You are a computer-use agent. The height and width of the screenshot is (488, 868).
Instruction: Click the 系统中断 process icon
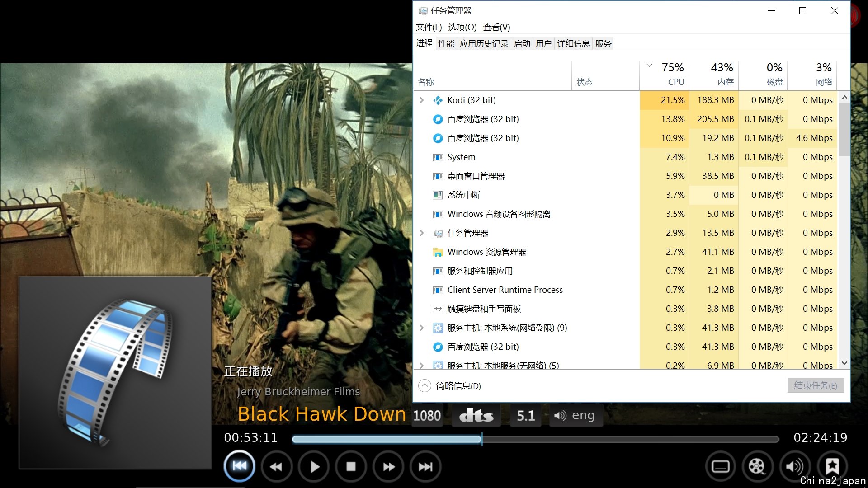click(438, 195)
